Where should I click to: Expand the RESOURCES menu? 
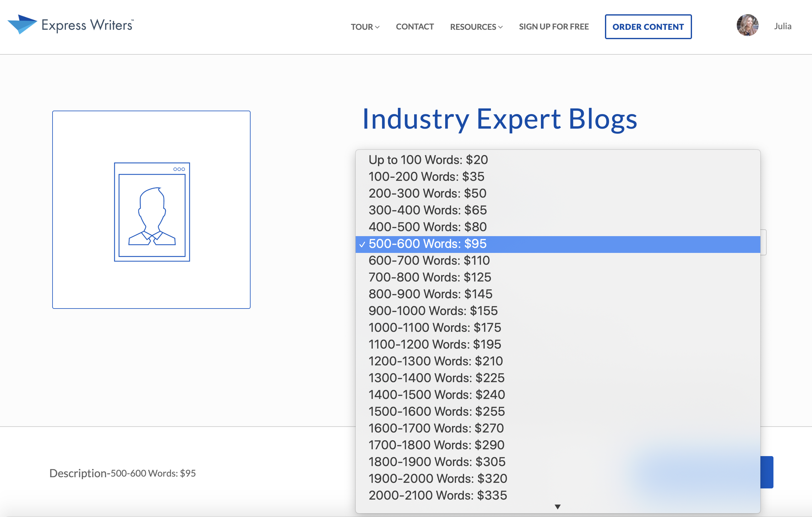pyautogui.click(x=476, y=27)
